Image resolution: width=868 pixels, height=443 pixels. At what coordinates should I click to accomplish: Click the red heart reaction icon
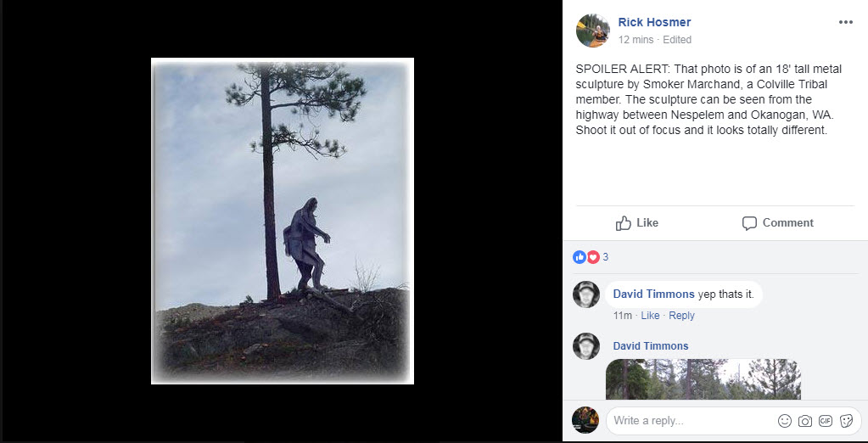[x=592, y=257]
